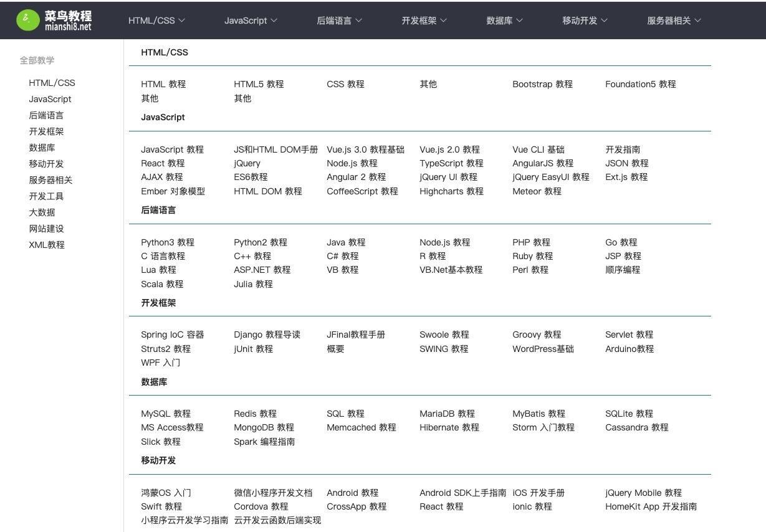Open the 微信小程序开发文档 link
This screenshot has height=532, width=766.
[273, 493]
